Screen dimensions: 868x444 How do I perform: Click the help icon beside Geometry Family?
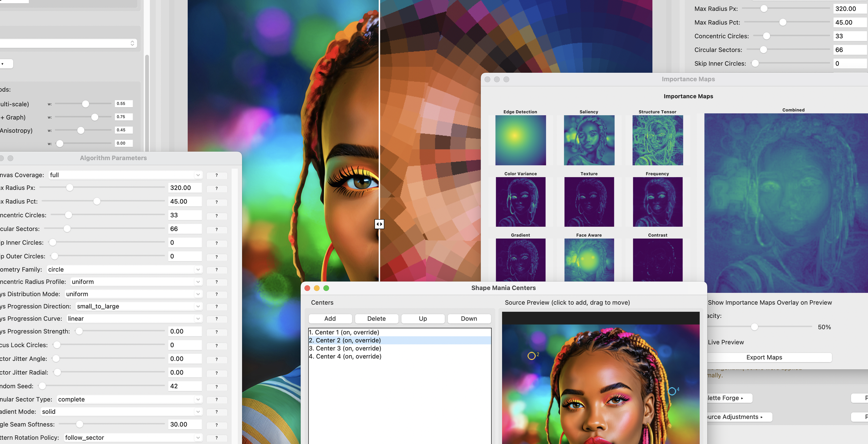[217, 270]
